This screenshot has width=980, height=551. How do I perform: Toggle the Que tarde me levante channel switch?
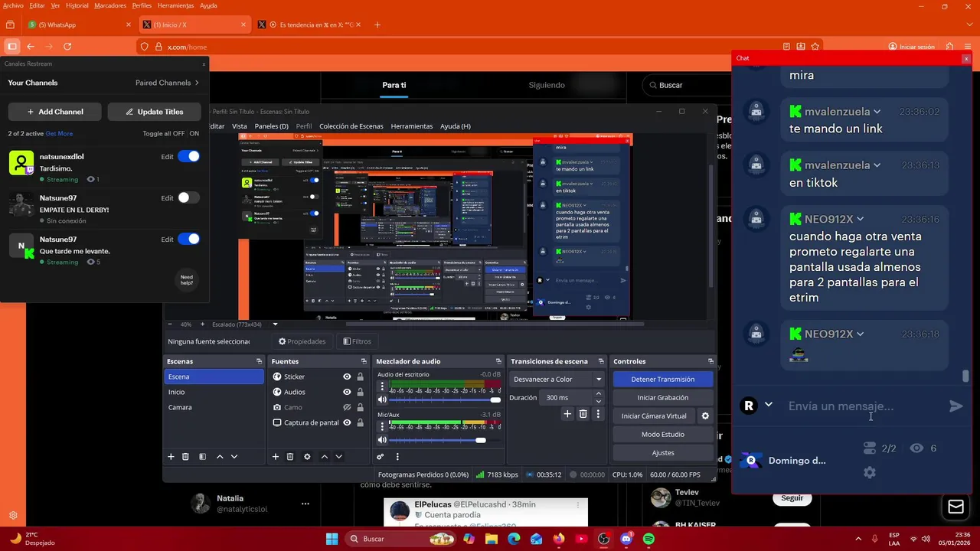(x=188, y=239)
